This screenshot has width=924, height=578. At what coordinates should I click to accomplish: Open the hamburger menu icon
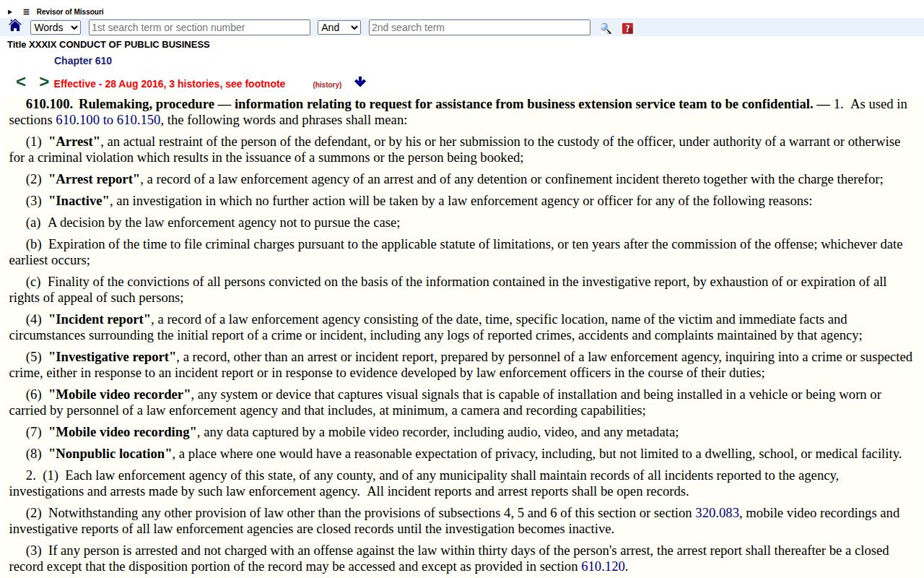pos(26,12)
